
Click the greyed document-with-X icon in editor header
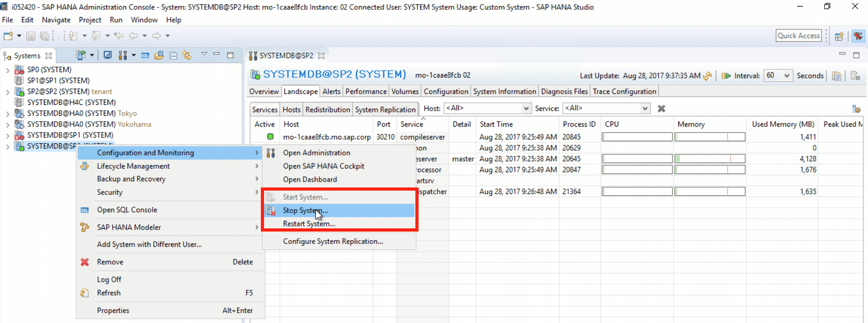click(856, 76)
